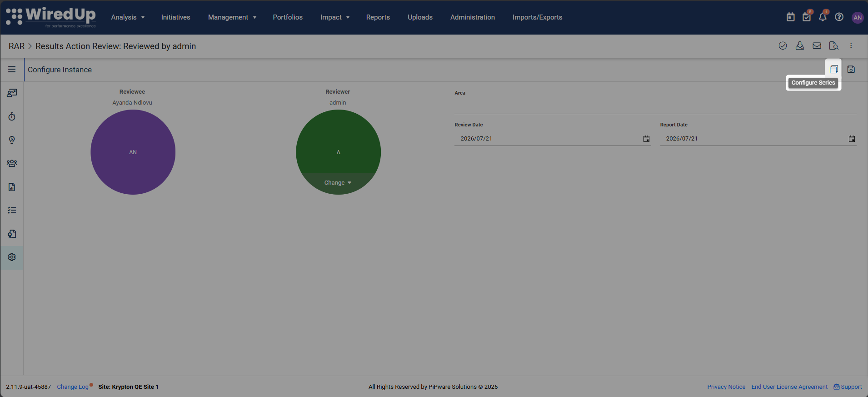The height and width of the screenshot is (397, 868).
Task: Open the help question mark icon
Action: coord(839,17)
